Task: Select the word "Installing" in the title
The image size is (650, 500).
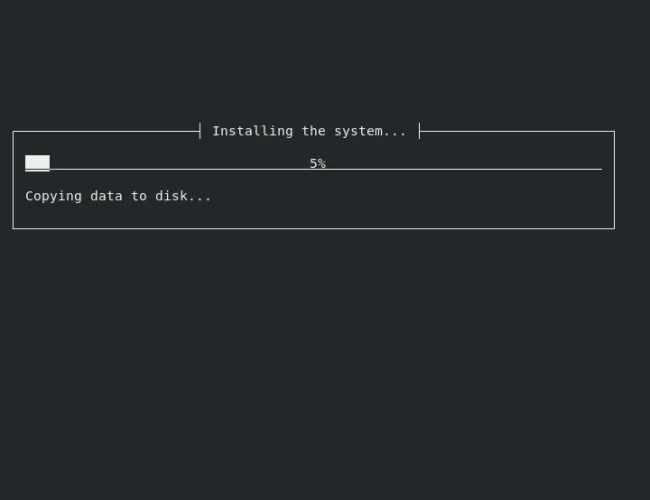Action: pyautogui.click(x=253, y=131)
